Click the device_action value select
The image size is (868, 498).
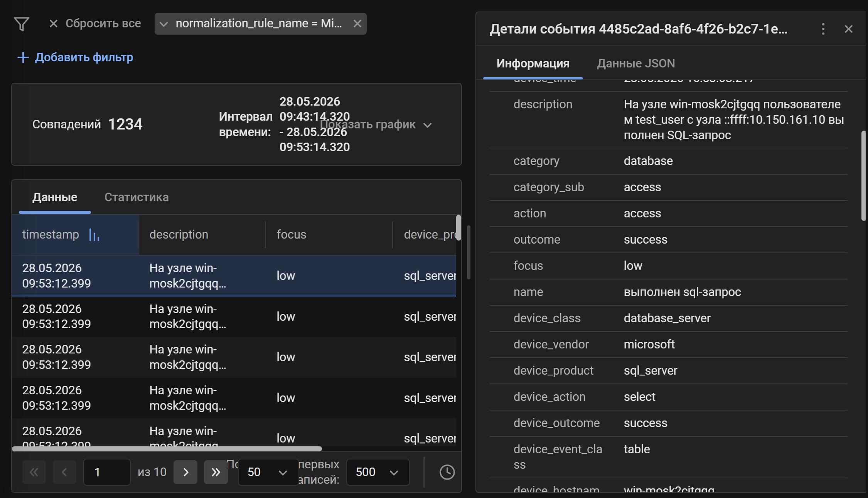(640, 397)
